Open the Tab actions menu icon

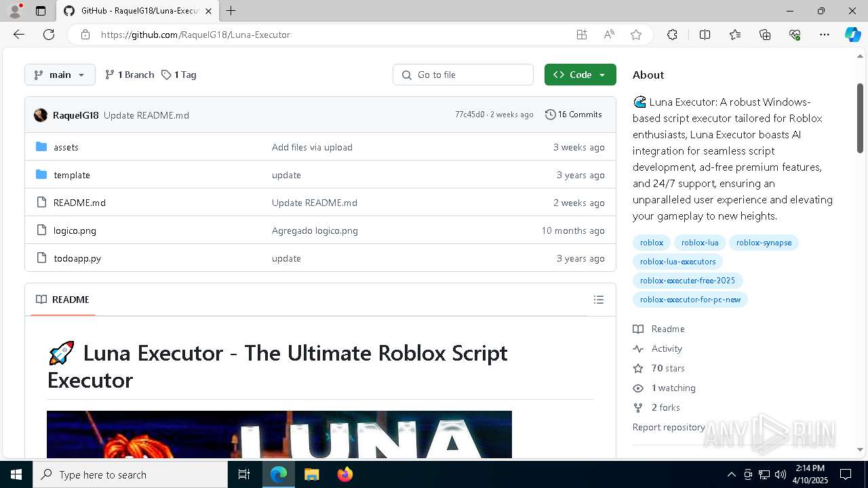click(x=41, y=11)
